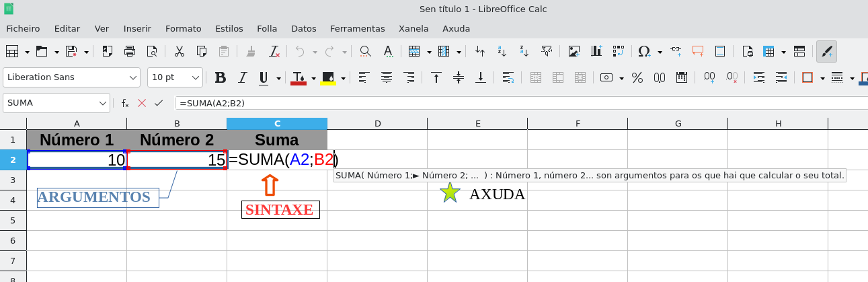Open New document dropdown arrow
The image size is (868, 282).
point(27,51)
